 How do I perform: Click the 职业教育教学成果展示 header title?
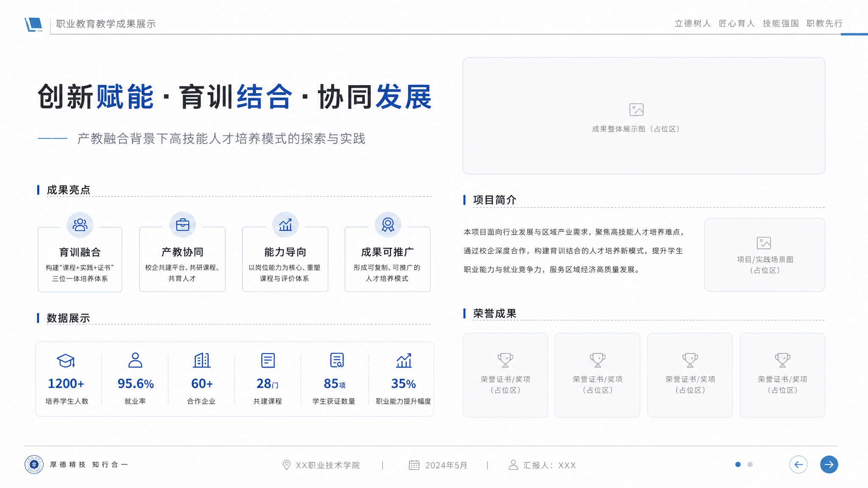tap(106, 24)
